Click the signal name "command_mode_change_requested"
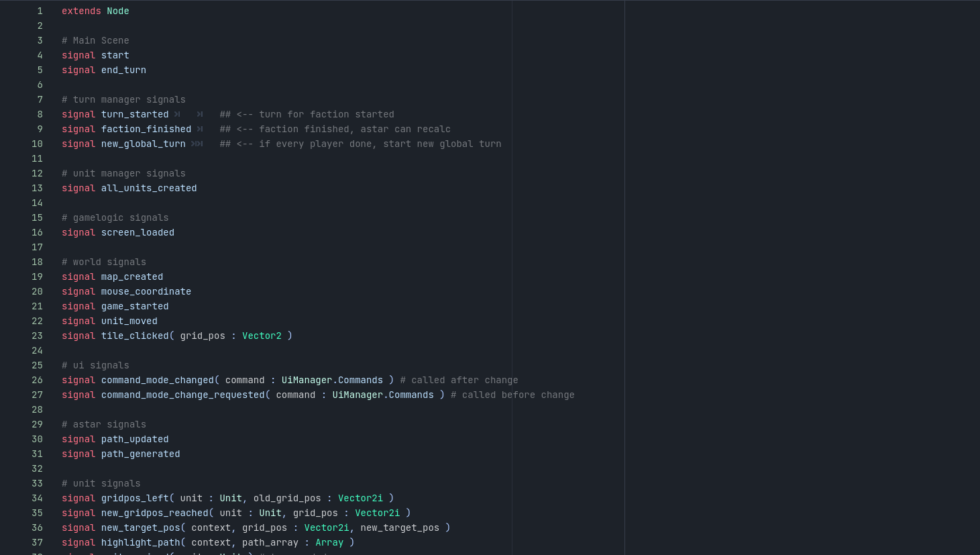Screen dimensions: 980x555 tap(183, 395)
